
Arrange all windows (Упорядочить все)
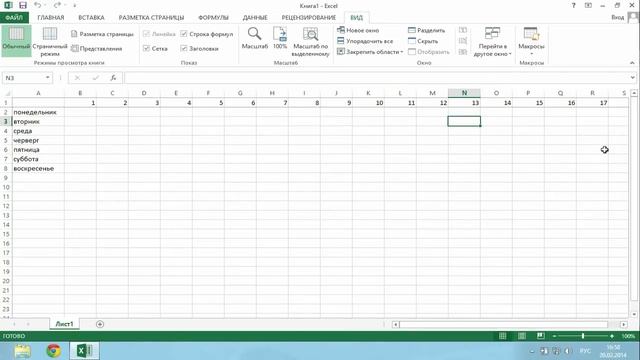365,41
